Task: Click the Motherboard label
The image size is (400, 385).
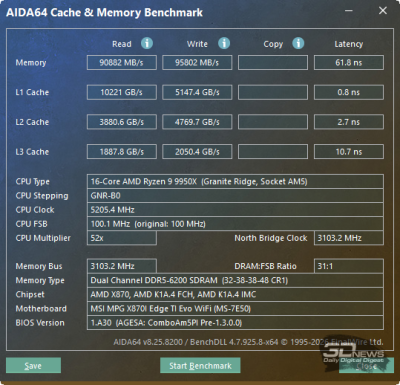Action: (x=41, y=309)
